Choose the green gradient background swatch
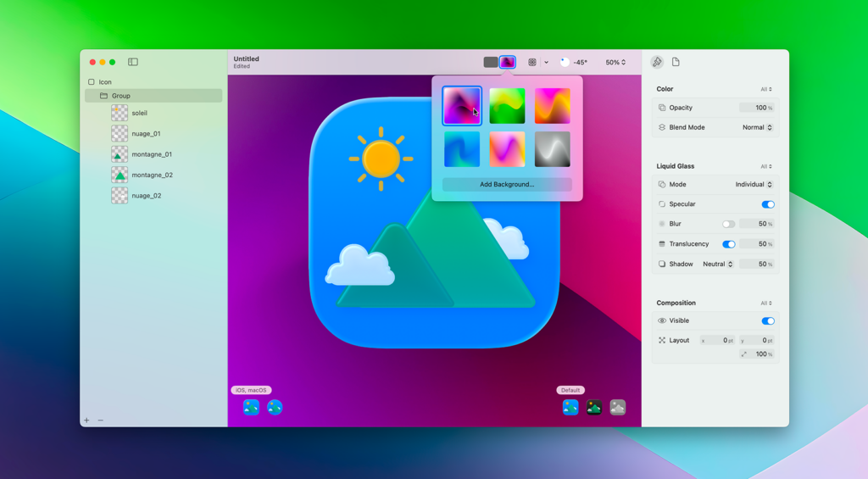This screenshot has height=479, width=868. pos(507,106)
